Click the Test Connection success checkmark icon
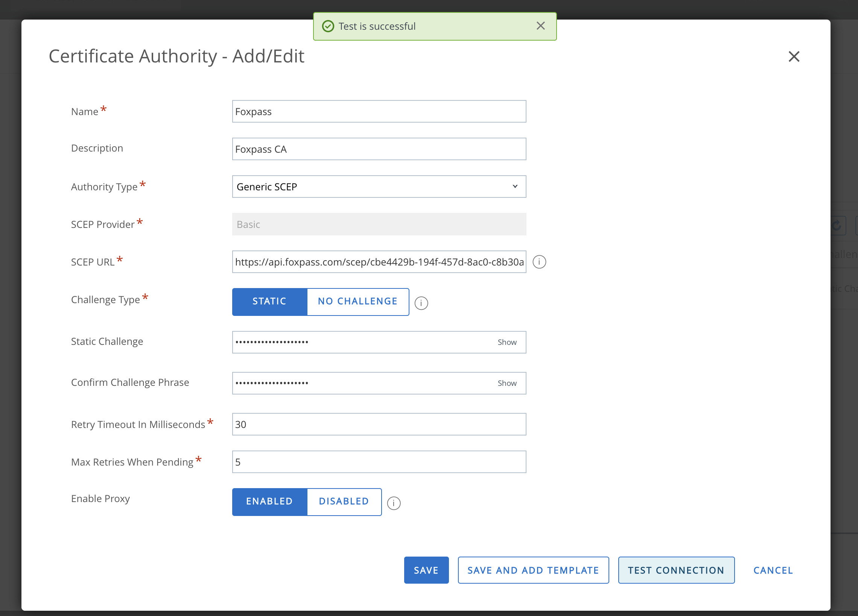The width and height of the screenshot is (858, 616). (x=329, y=26)
